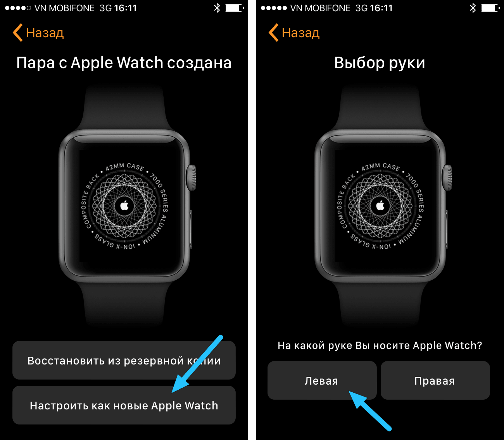Tap Bluetooth icon in right status bar
The height and width of the screenshot is (440, 504).
(x=473, y=8)
